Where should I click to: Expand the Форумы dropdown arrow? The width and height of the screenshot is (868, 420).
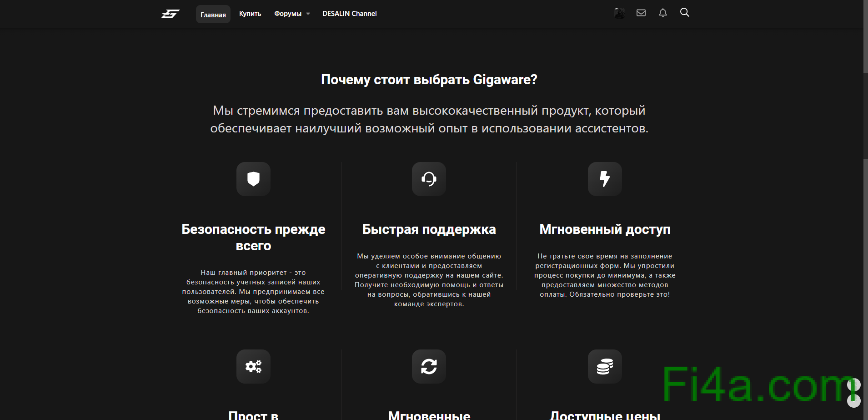pos(308,14)
